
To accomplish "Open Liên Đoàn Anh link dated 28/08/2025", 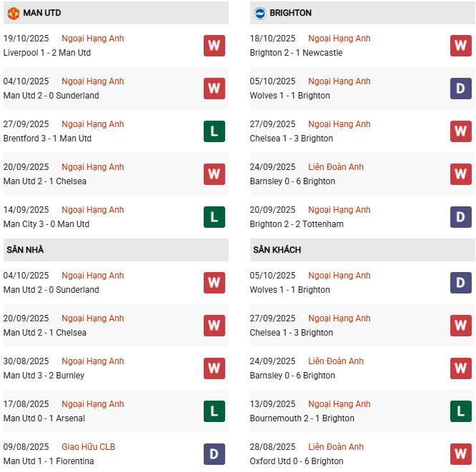I will pyautogui.click(x=336, y=447).
